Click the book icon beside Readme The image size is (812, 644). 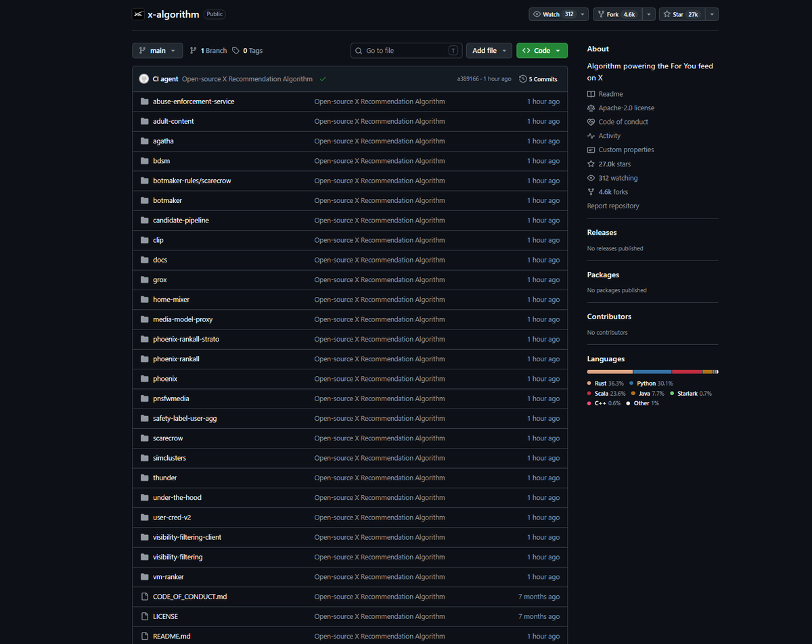click(591, 94)
